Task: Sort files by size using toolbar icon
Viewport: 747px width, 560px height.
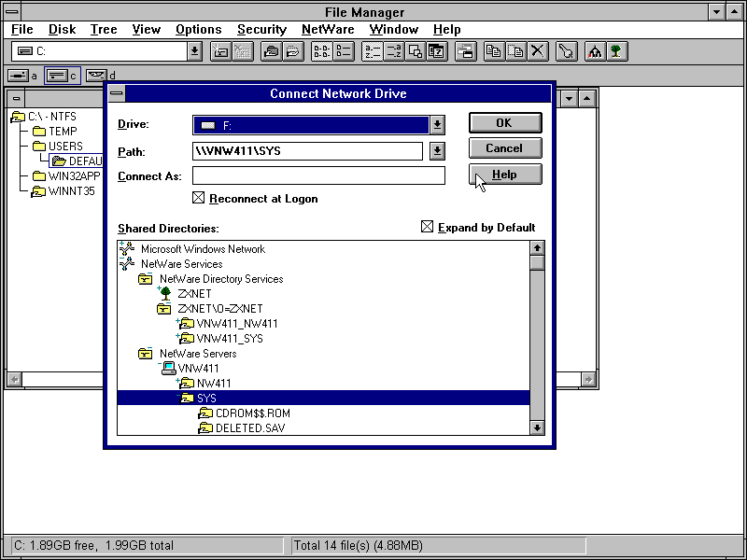Action: (x=415, y=51)
